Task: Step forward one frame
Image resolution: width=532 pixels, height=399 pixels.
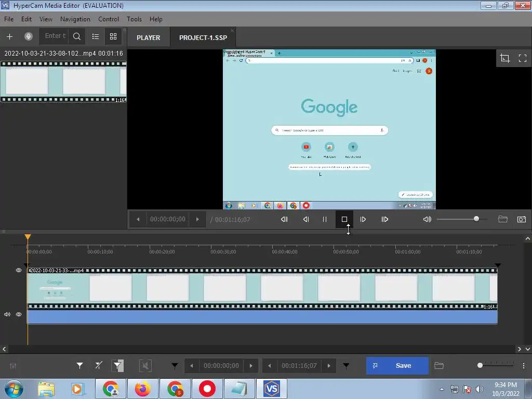Action: coord(363,220)
